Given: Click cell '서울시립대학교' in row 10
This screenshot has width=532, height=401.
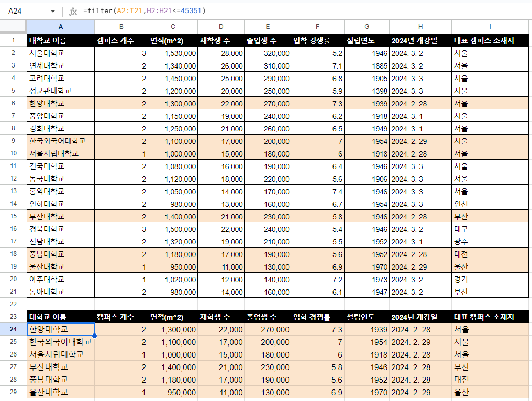Looking at the screenshot, I should tap(61, 154).
